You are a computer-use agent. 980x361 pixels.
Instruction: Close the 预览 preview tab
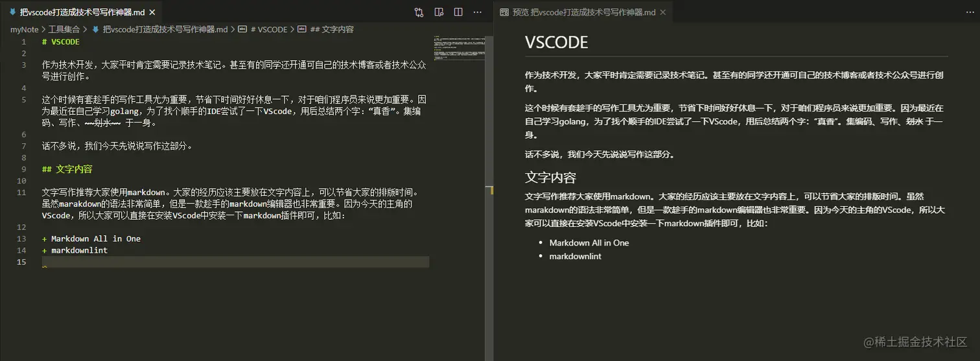(663, 12)
